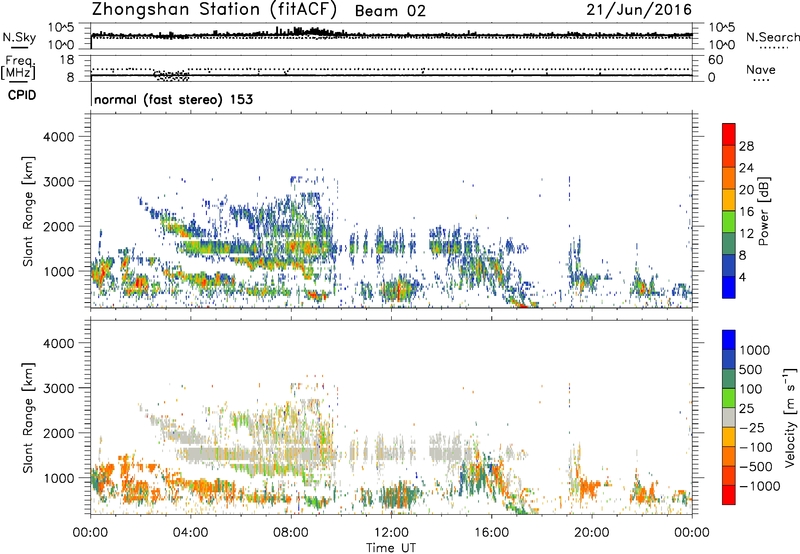Viewport: 800px width, 554px height.
Task: Click the '1000' velocity colorbar tick
Action: click(x=755, y=350)
